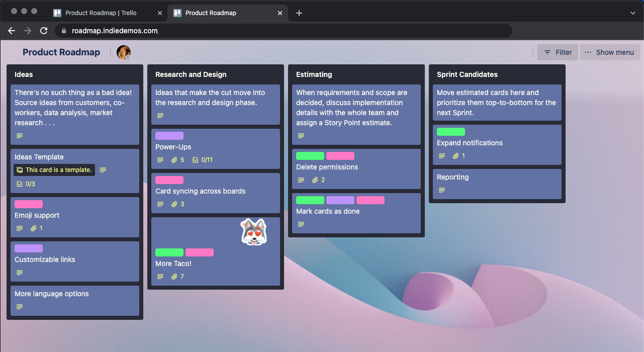Click the Ideas list header

(x=24, y=74)
